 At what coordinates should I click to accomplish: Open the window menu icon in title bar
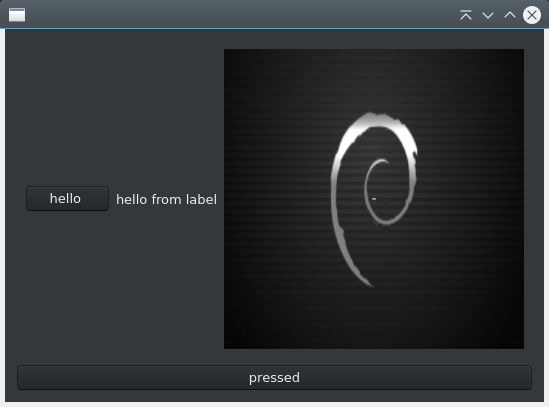17,15
